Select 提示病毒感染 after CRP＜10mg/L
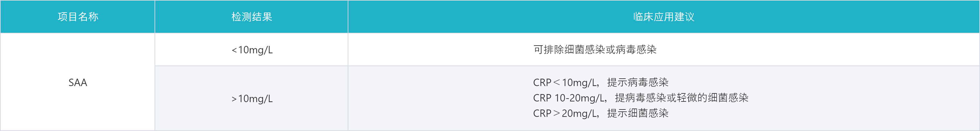 (x=637, y=83)
